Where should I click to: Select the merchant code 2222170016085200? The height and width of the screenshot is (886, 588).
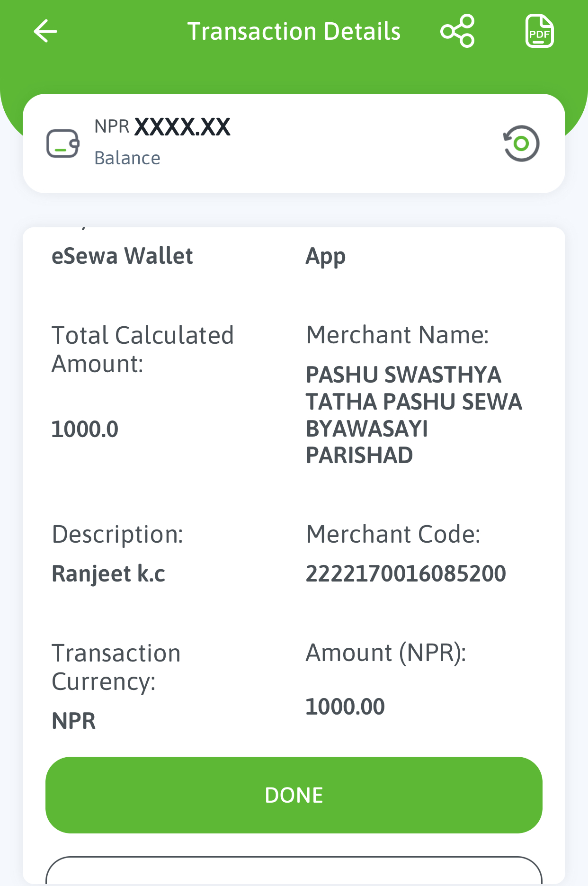click(406, 573)
